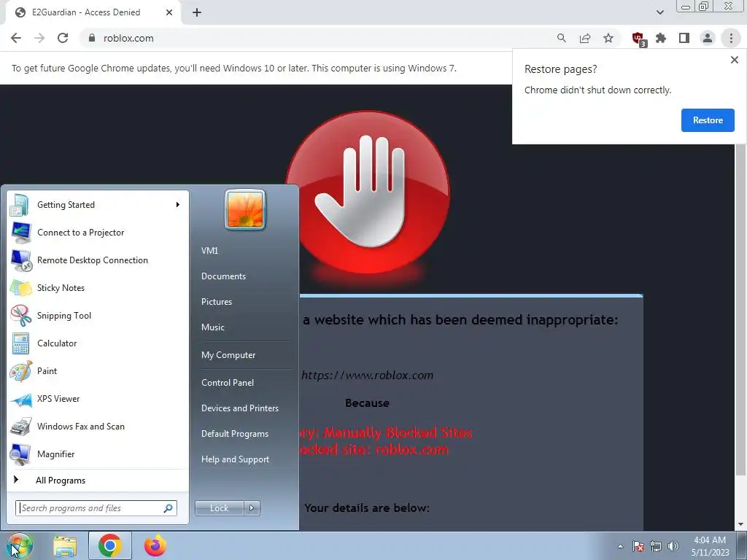Close the E2Guardian Access Denied tab
This screenshot has width=747, height=560.
pyautogui.click(x=169, y=12)
